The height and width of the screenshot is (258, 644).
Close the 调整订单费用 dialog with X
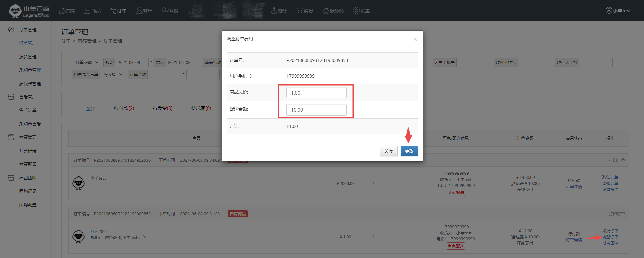point(415,39)
